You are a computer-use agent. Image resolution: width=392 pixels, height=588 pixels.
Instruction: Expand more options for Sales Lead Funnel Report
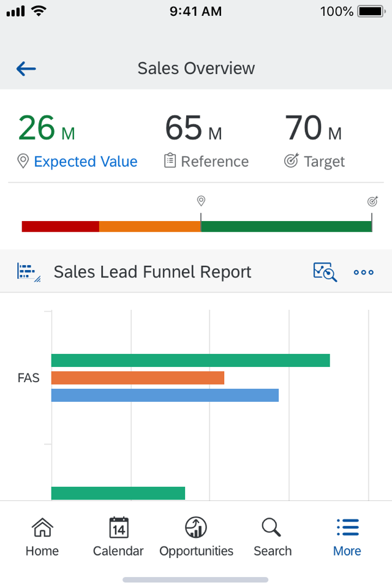(363, 272)
